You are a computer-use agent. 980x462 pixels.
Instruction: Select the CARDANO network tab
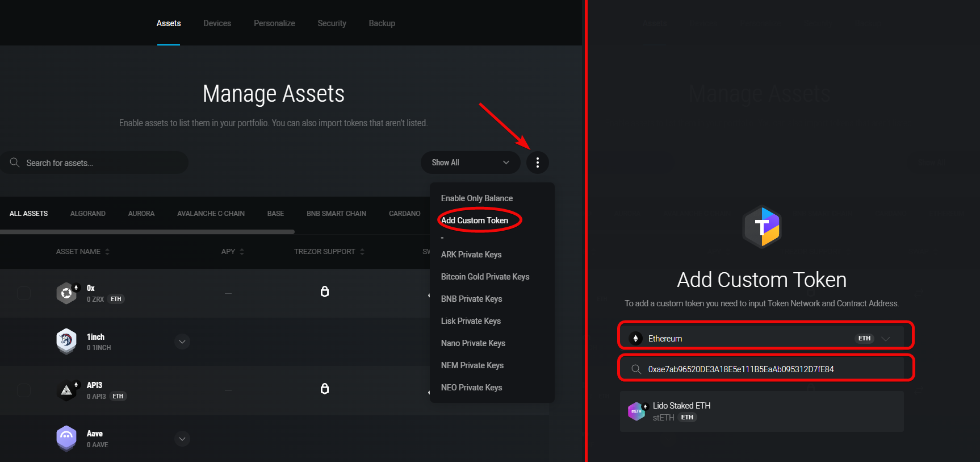(404, 214)
